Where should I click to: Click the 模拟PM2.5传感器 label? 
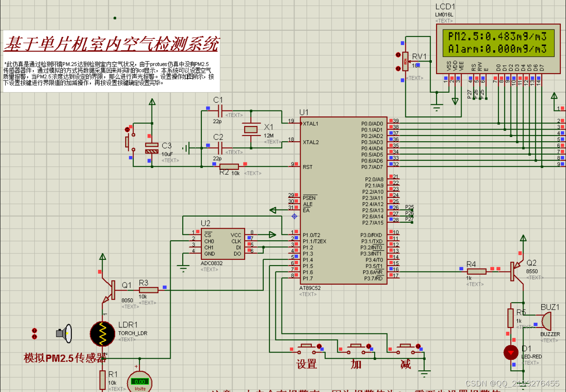click(65, 358)
